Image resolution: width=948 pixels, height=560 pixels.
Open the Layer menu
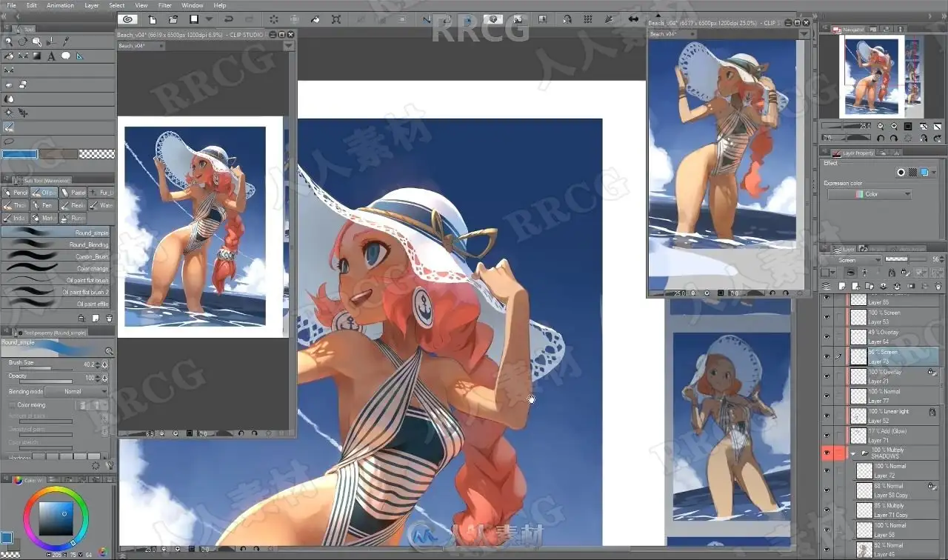pyautogui.click(x=91, y=5)
